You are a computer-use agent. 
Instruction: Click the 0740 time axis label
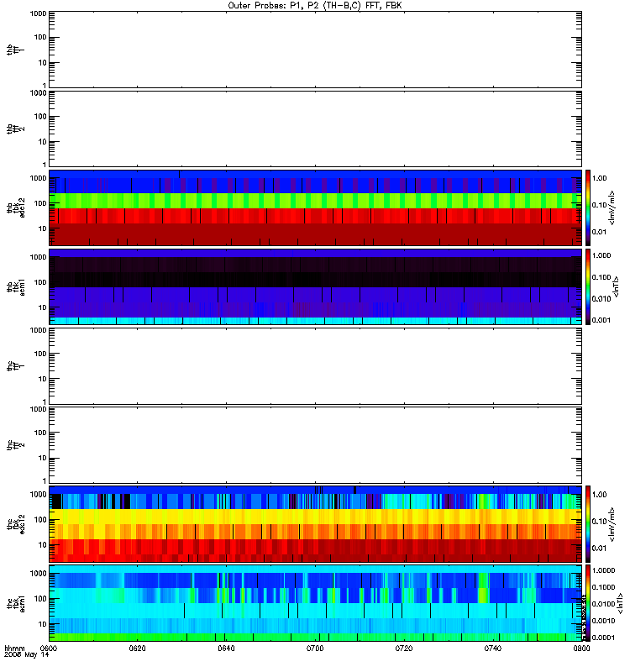(x=493, y=648)
